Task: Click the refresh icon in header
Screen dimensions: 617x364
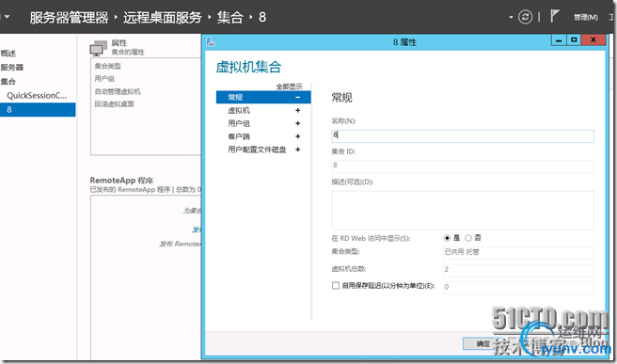Action: click(x=525, y=17)
